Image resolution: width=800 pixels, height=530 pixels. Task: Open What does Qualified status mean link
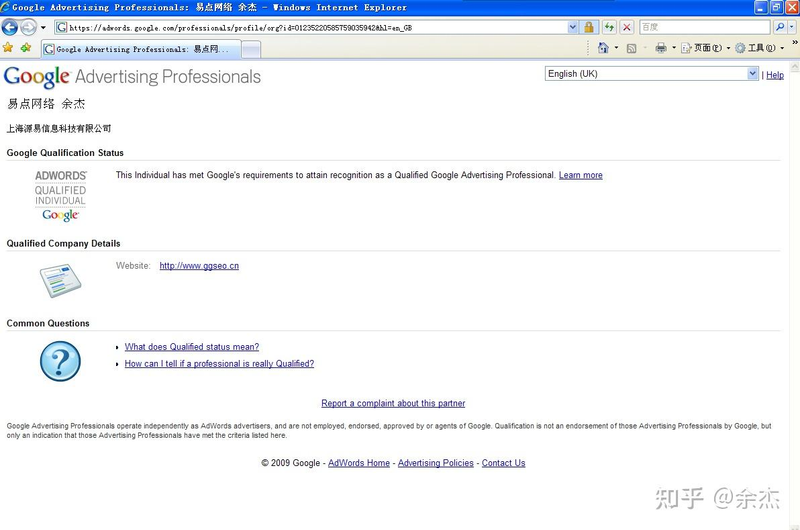click(x=192, y=347)
